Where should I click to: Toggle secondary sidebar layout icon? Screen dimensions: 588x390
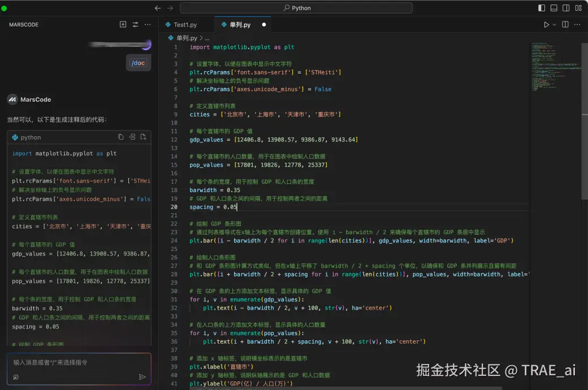pos(566,8)
